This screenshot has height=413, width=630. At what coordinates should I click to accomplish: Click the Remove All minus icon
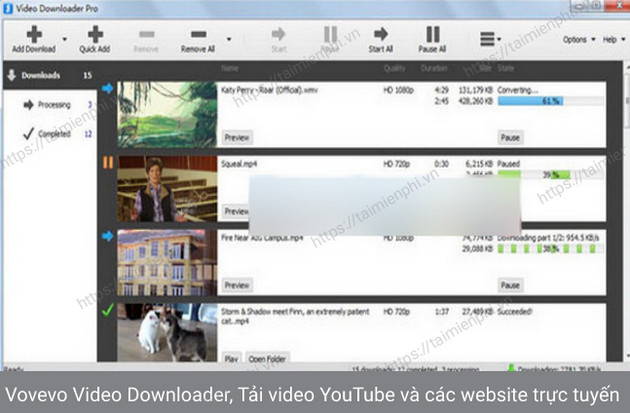pyautogui.click(x=198, y=35)
